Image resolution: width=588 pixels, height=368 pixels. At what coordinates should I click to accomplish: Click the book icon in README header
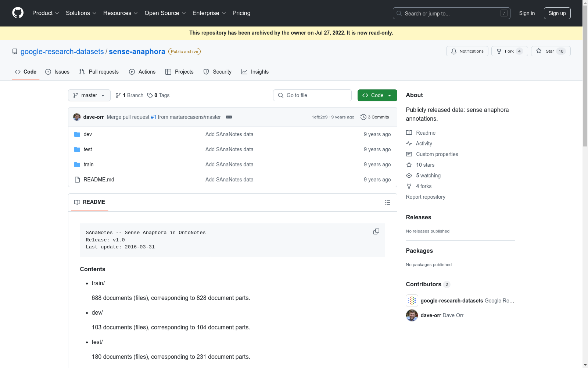tap(77, 202)
